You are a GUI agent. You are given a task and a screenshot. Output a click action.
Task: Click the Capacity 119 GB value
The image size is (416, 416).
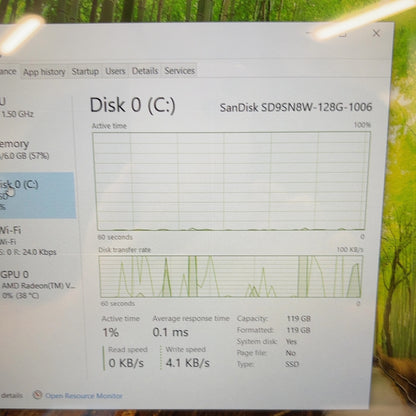299,318
